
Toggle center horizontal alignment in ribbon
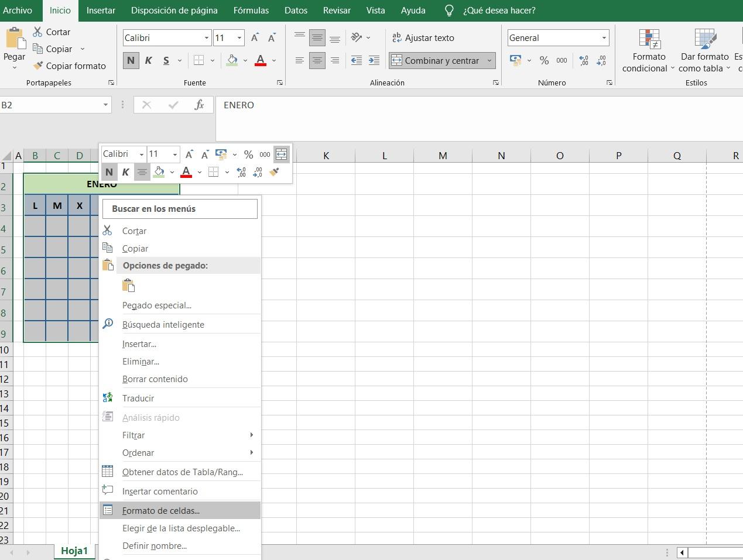pos(317,60)
